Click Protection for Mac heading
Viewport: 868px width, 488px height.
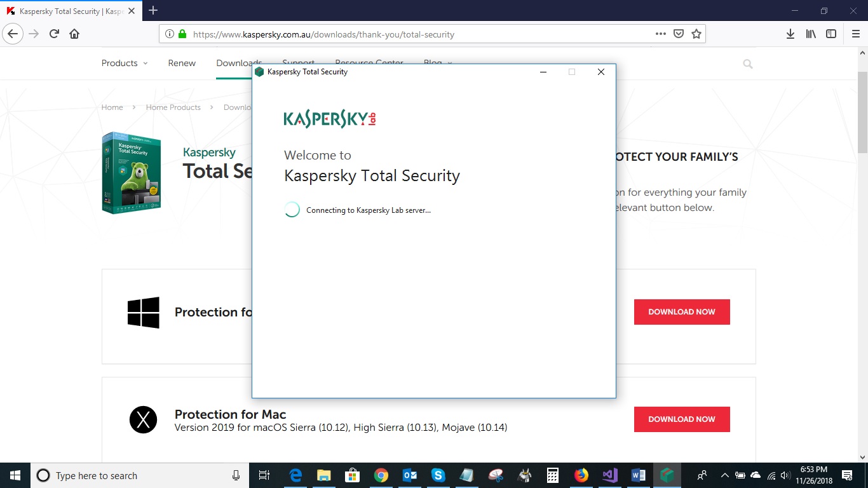click(230, 414)
